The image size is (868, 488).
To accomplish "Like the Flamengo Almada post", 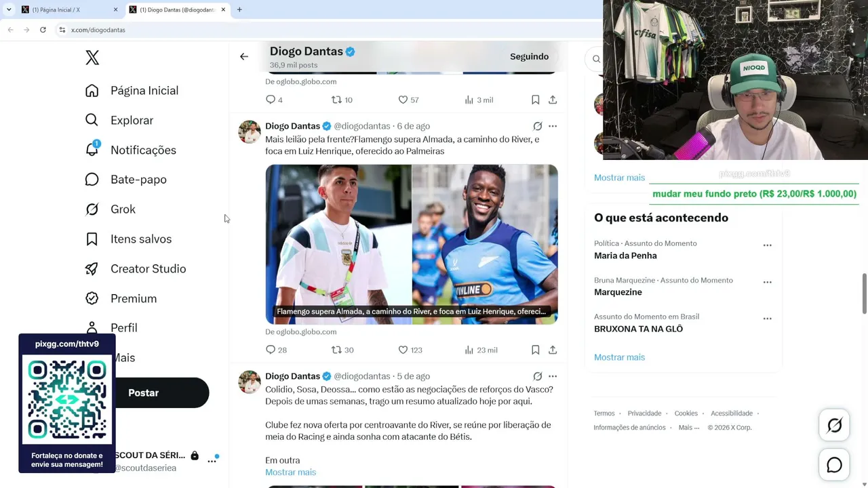I will tap(403, 350).
